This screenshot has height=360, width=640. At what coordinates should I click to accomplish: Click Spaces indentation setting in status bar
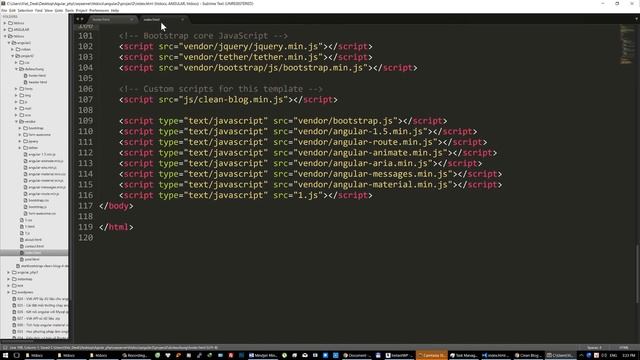[594, 348]
